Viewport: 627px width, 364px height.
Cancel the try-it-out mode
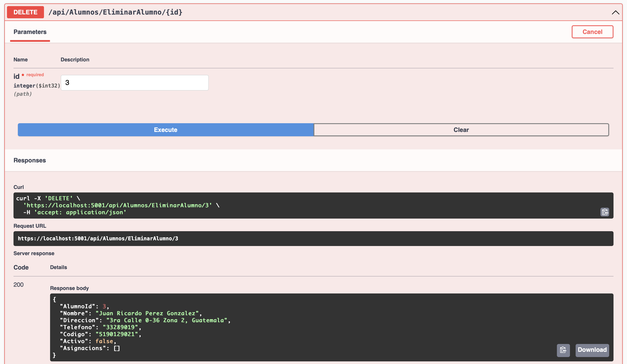click(592, 32)
